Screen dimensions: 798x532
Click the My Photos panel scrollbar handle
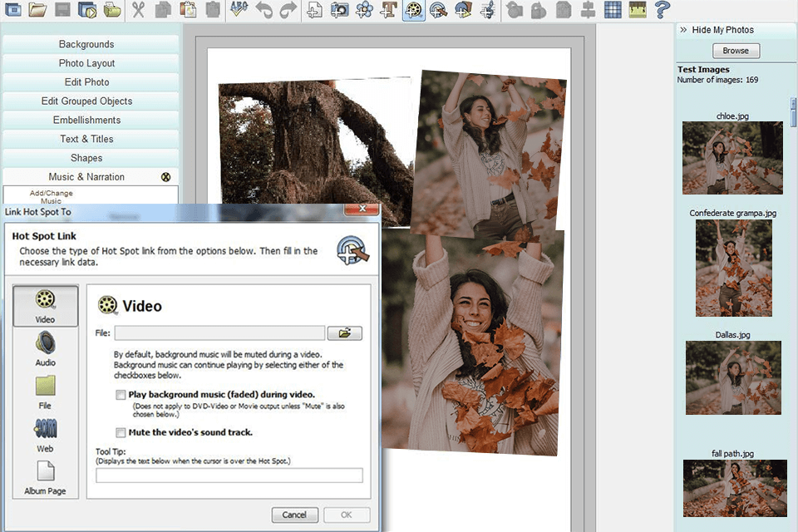point(793,112)
